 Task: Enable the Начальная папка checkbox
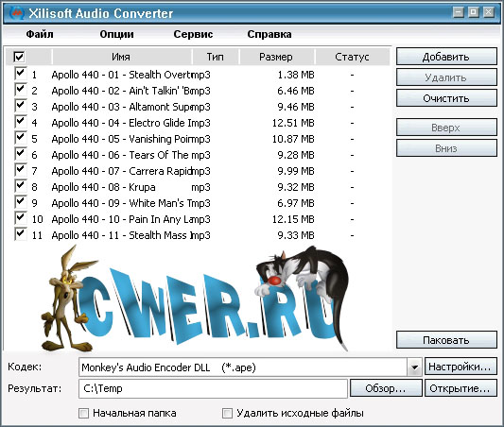[83, 413]
